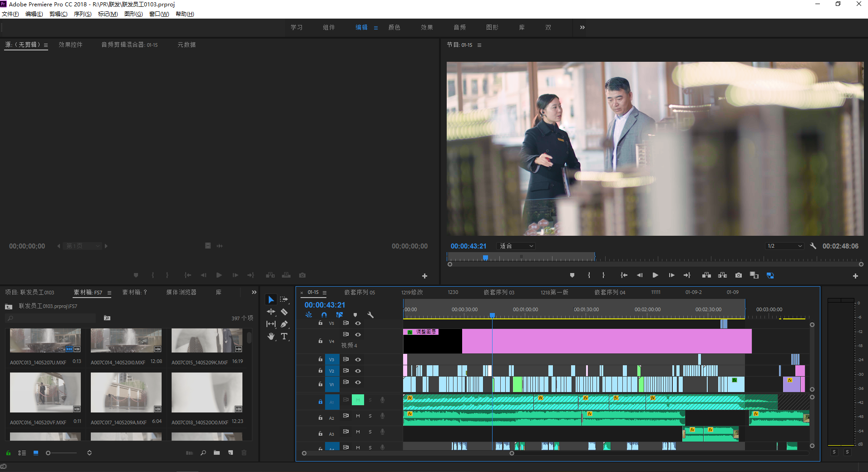Click Lift button in Program Monitor
868x472 pixels.
coord(706,275)
